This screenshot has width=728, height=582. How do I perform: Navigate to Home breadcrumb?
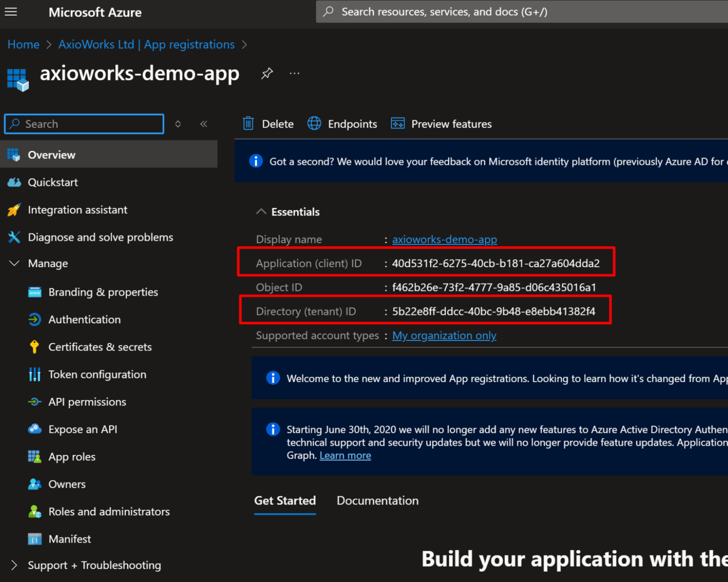[x=23, y=44]
